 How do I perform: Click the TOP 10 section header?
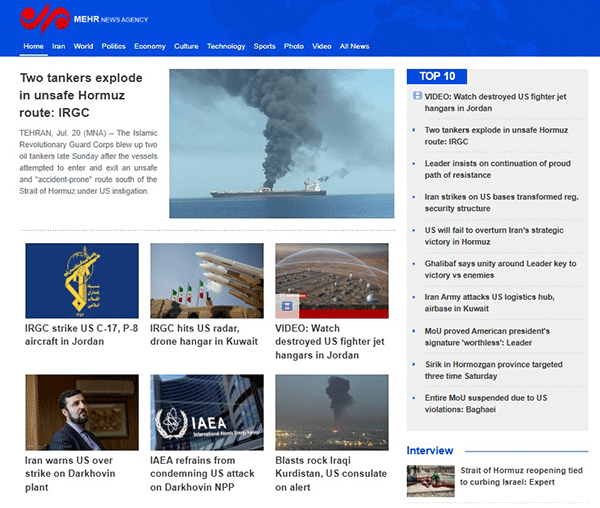pos(437,76)
